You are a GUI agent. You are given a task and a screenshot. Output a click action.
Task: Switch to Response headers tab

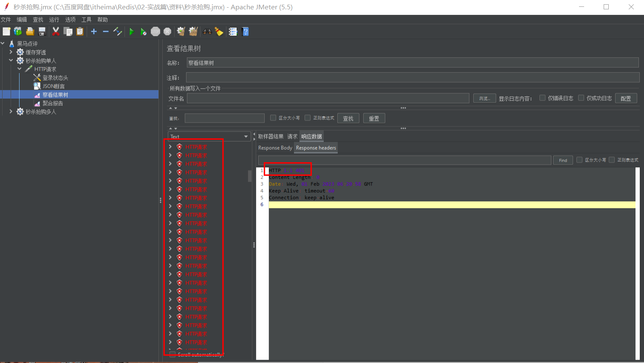(316, 148)
